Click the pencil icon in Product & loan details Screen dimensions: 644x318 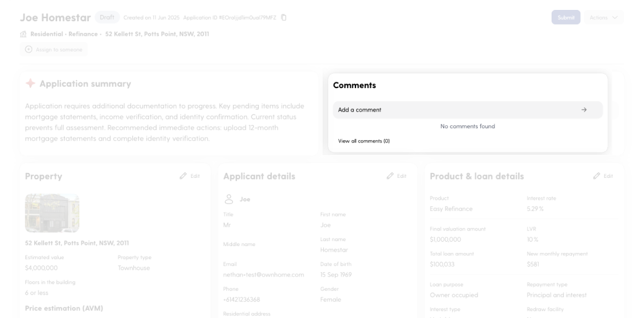597,176
